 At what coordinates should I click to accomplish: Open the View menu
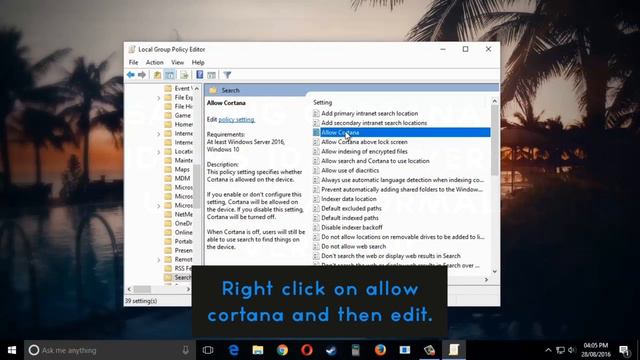[x=178, y=62]
